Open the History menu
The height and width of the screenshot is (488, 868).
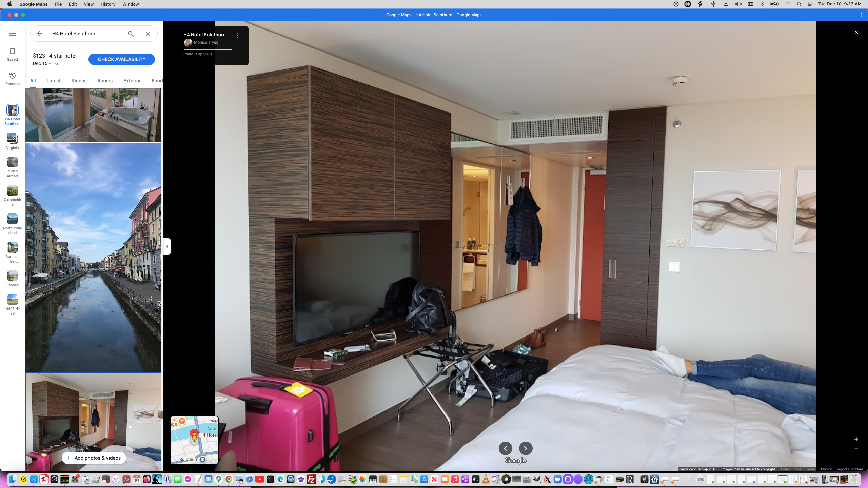pyautogui.click(x=108, y=4)
